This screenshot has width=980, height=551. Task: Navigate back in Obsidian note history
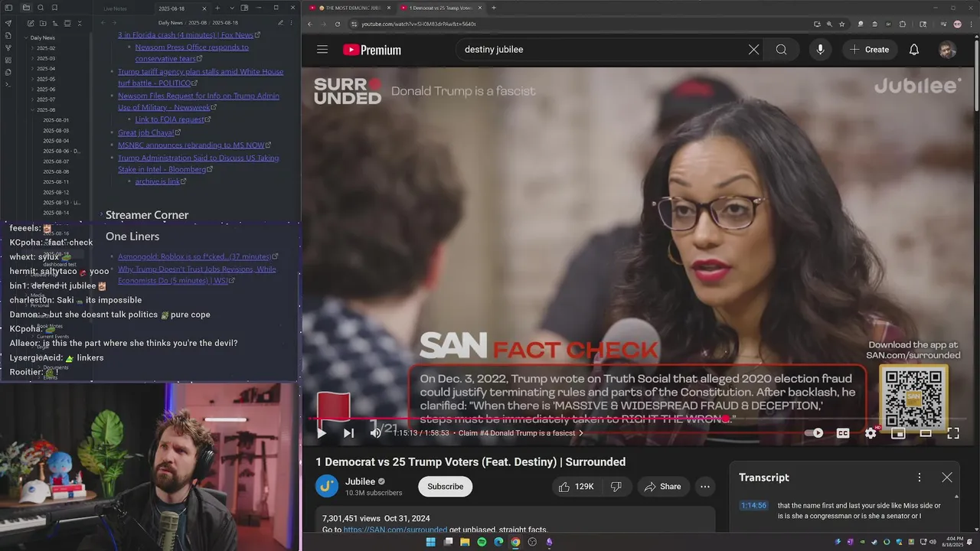(x=103, y=23)
